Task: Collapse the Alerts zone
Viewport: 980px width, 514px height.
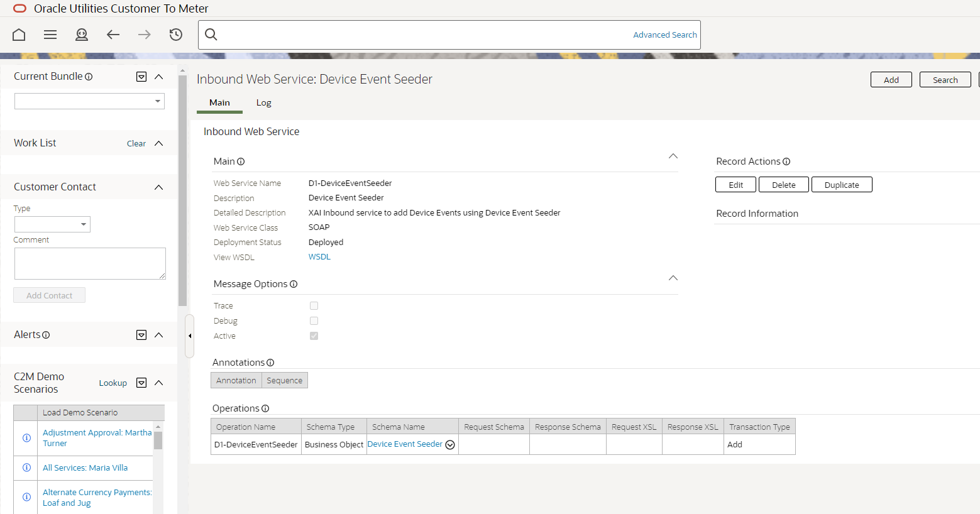Action: tap(159, 335)
